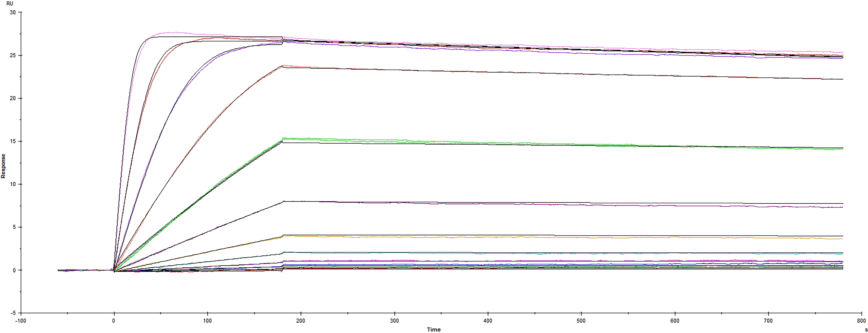Click the 25 tick label on the y-axis
The image size is (868, 333).
pos(13,55)
